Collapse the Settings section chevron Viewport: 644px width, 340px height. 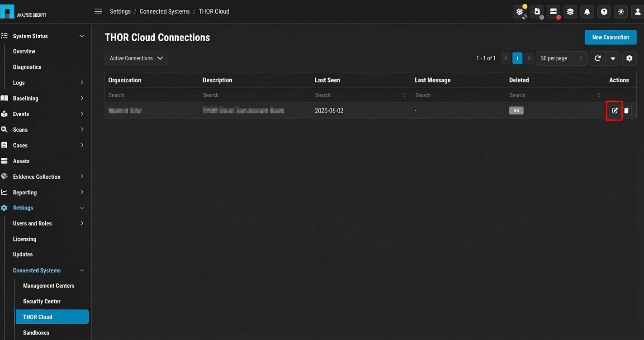tap(82, 208)
